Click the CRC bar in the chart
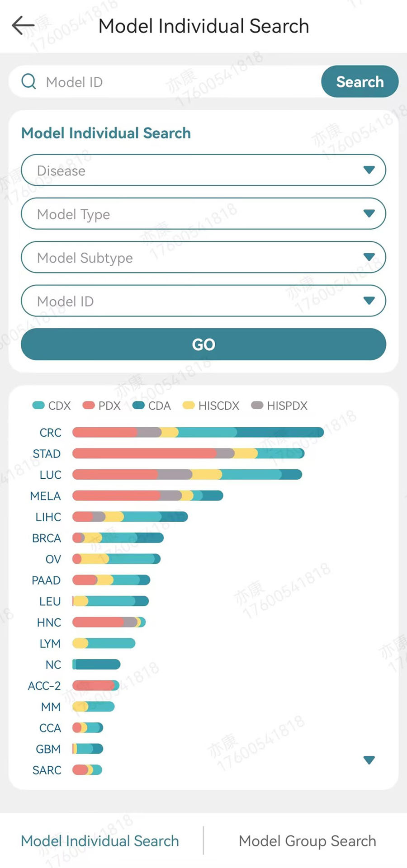407x868 pixels. [x=198, y=432]
